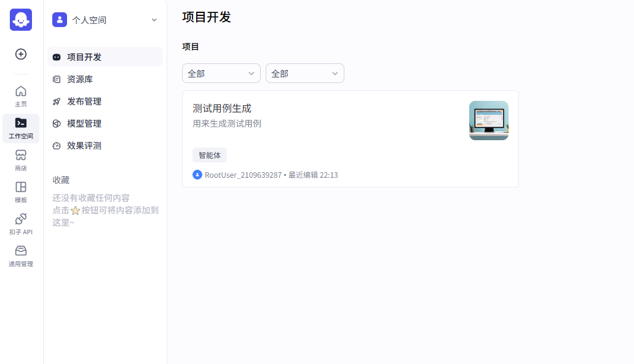Open the second 全部 filter dropdown

click(305, 73)
